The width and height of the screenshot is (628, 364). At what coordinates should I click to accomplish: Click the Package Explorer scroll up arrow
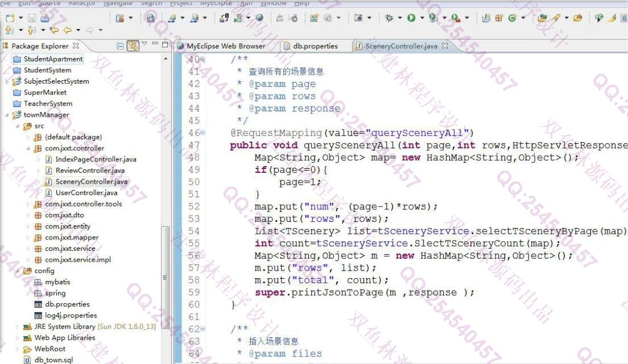166,59
